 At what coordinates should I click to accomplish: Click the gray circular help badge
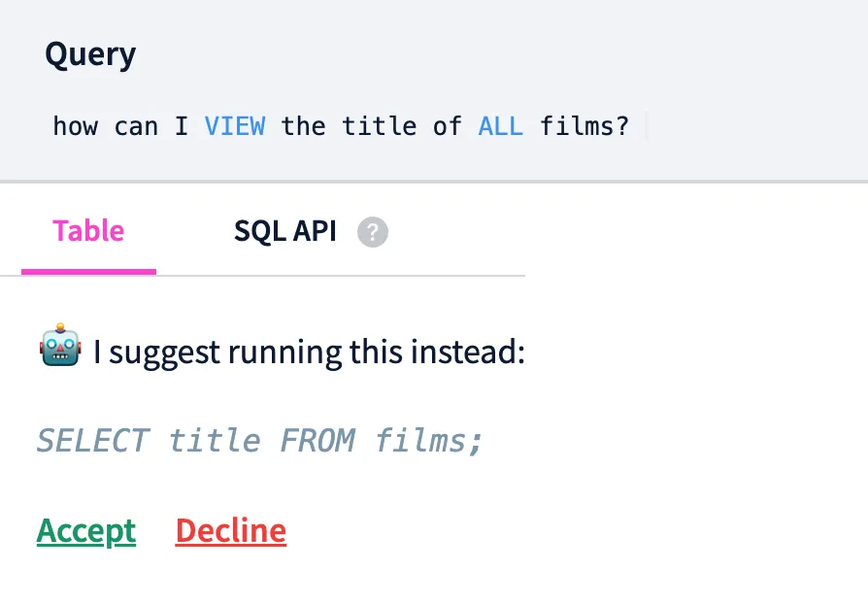[372, 232]
